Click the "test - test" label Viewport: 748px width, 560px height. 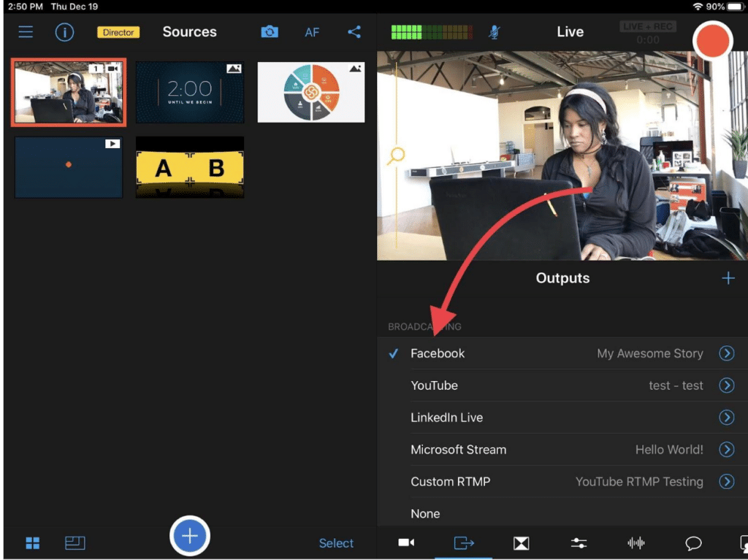[x=676, y=386]
